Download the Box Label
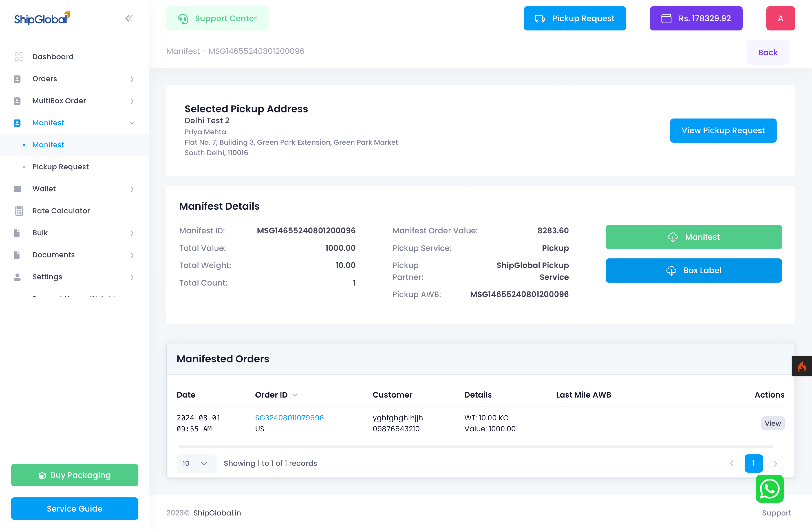Image resolution: width=812 pixels, height=531 pixels. pos(693,270)
